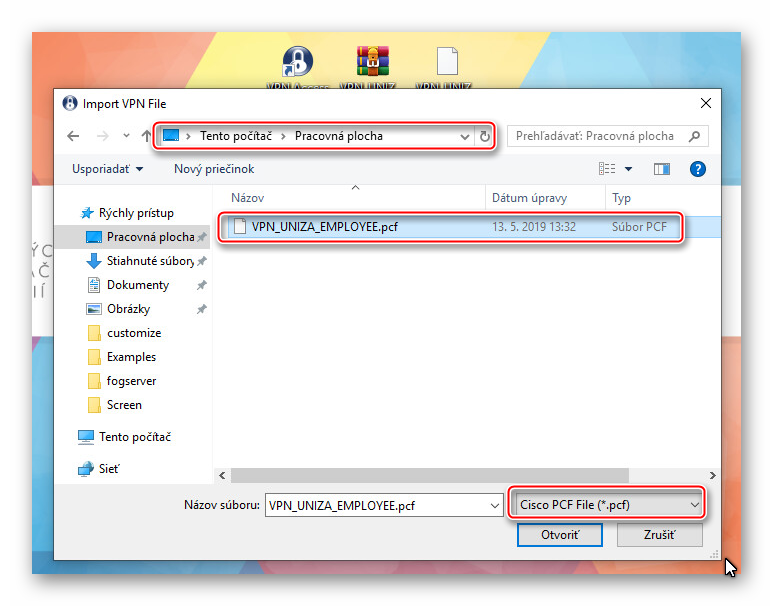The height and width of the screenshot is (606, 773).
Task: Click the view layout icon
Action: (607, 169)
